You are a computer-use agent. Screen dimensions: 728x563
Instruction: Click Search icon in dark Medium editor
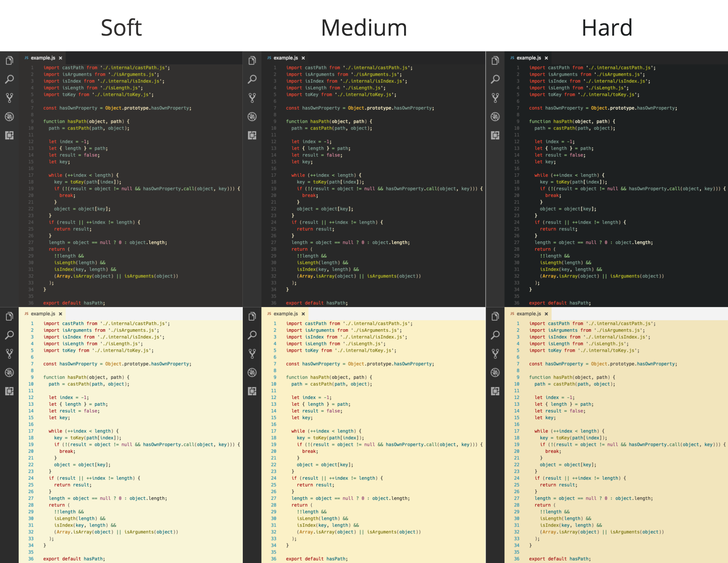point(252,79)
